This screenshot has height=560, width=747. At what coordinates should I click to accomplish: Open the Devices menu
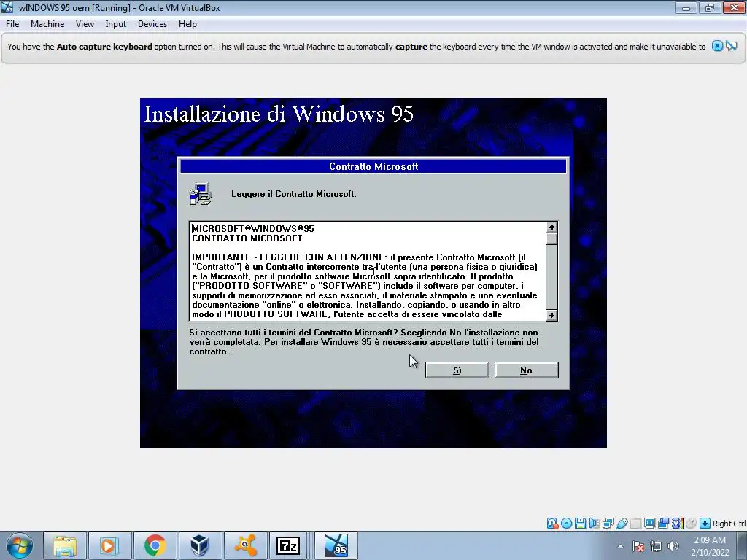[152, 24]
